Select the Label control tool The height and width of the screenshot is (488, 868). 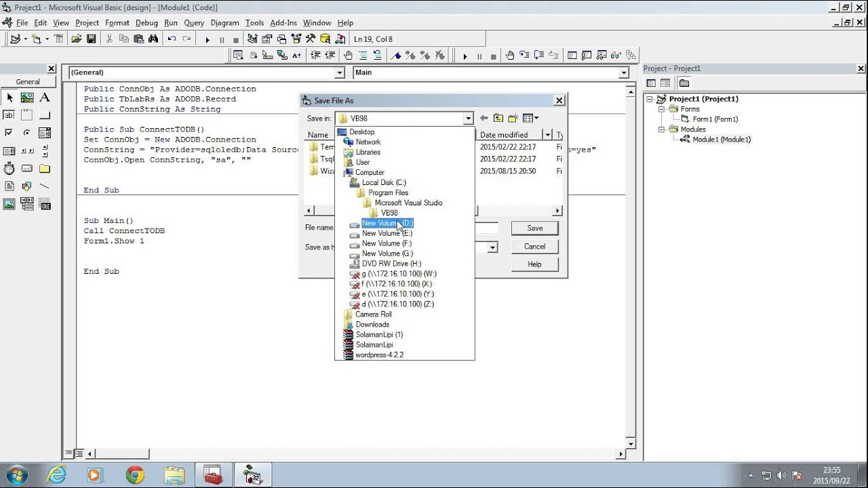click(x=45, y=98)
